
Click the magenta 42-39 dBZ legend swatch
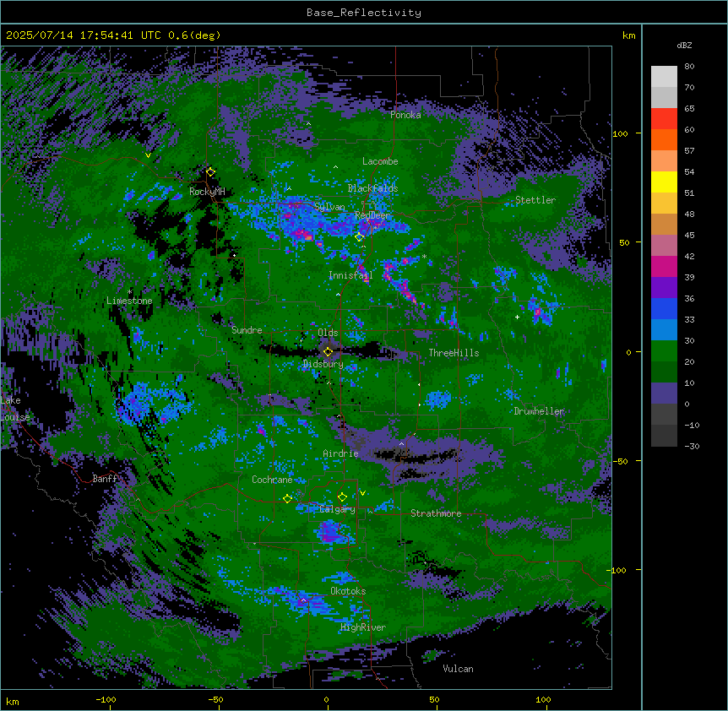(664, 266)
